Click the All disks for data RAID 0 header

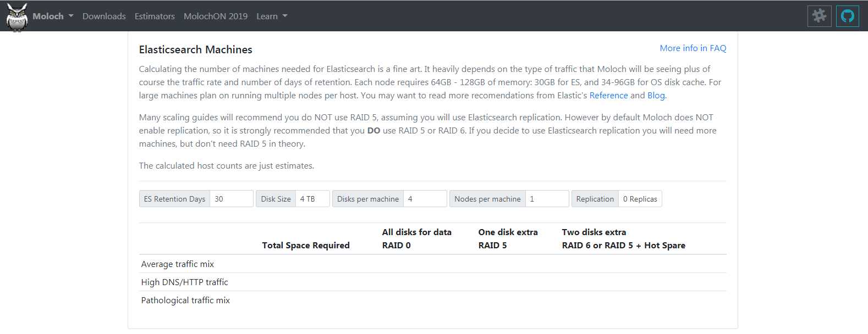click(x=417, y=239)
